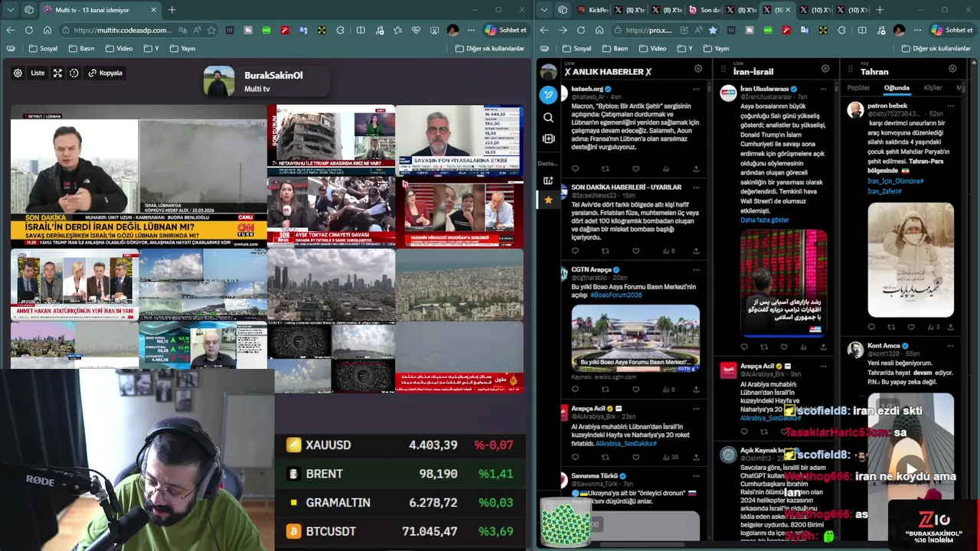Open Basın bookmarks folder in left browser
980x551 pixels.
(81, 48)
